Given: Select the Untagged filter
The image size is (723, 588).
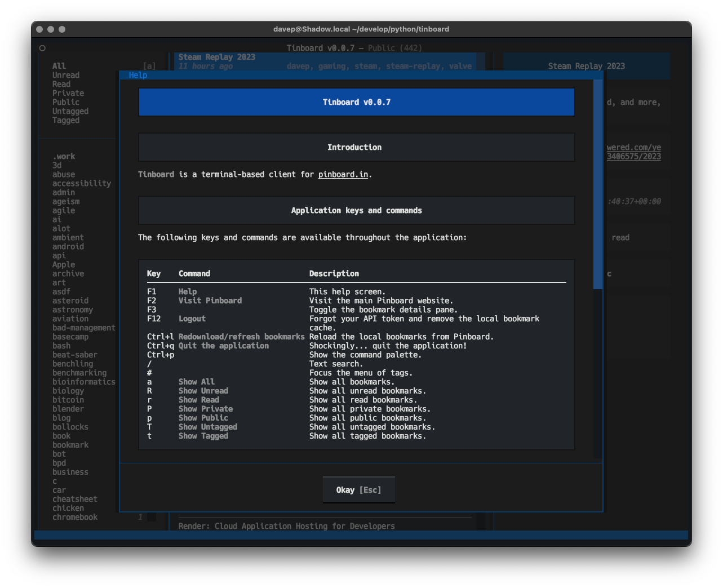Looking at the screenshot, I should 70,111.
